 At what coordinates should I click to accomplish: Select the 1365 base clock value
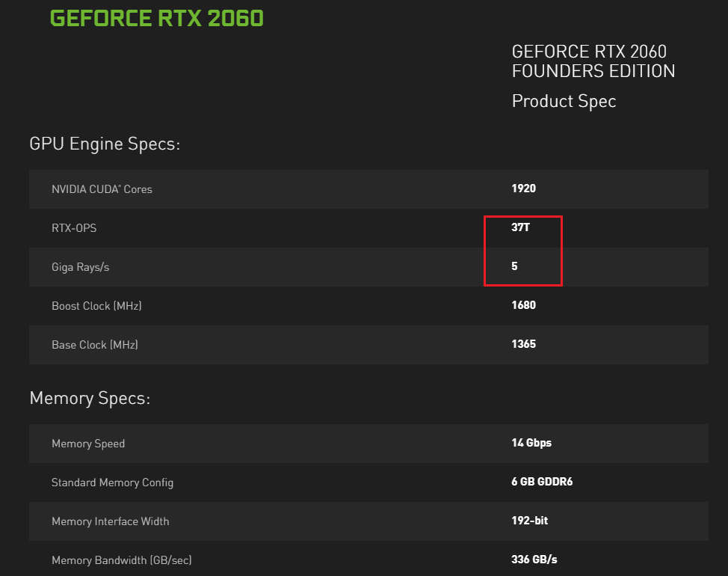(523, 344)
